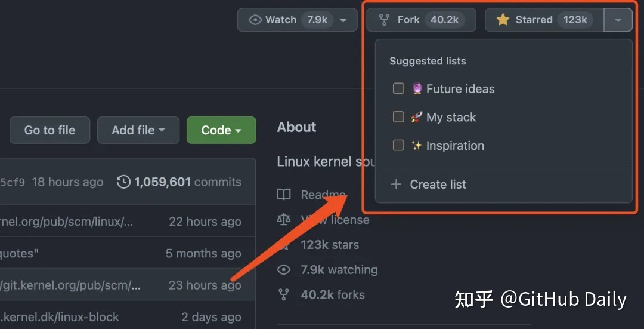This screenshot has height=329, width=644.
Task: Click the eye icon on Watch button
Action: click(255, 20)
